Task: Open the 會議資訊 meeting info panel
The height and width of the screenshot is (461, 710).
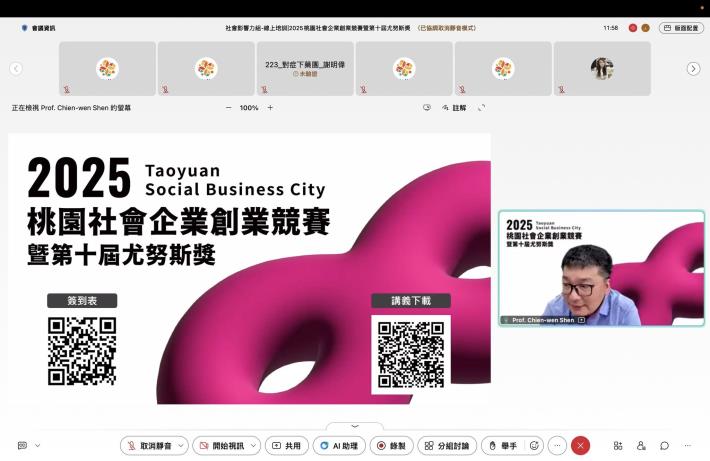Action: (38, 28)
